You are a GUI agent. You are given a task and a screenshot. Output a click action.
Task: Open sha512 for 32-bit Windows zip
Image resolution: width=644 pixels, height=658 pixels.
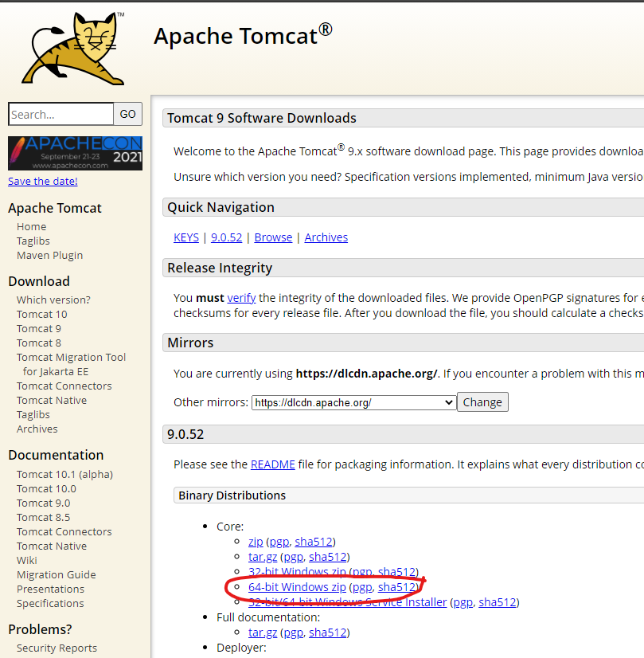click(397, 572)
